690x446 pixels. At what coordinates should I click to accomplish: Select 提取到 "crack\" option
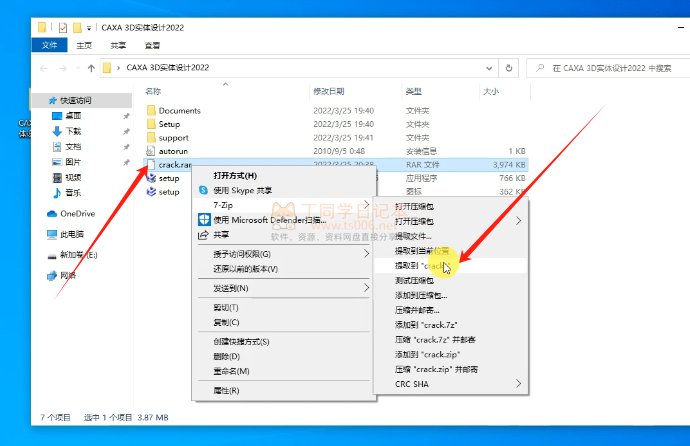(451, 266)
